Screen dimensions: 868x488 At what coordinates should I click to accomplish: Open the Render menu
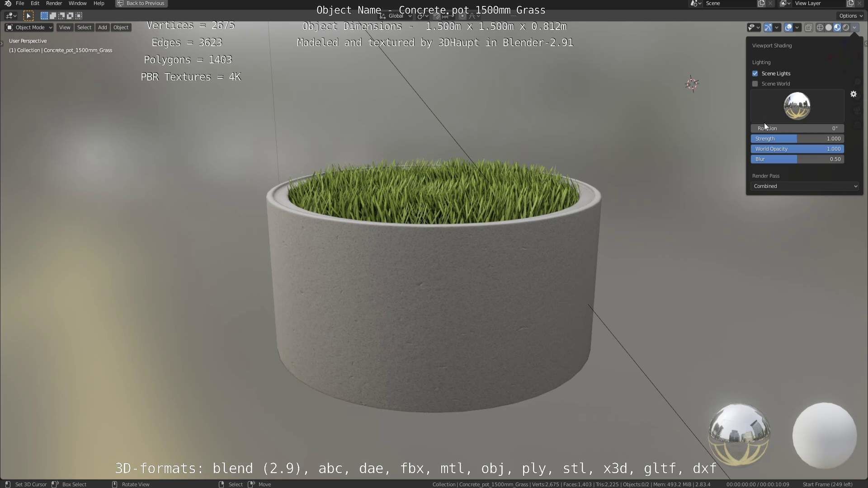[x=54, y=3]
